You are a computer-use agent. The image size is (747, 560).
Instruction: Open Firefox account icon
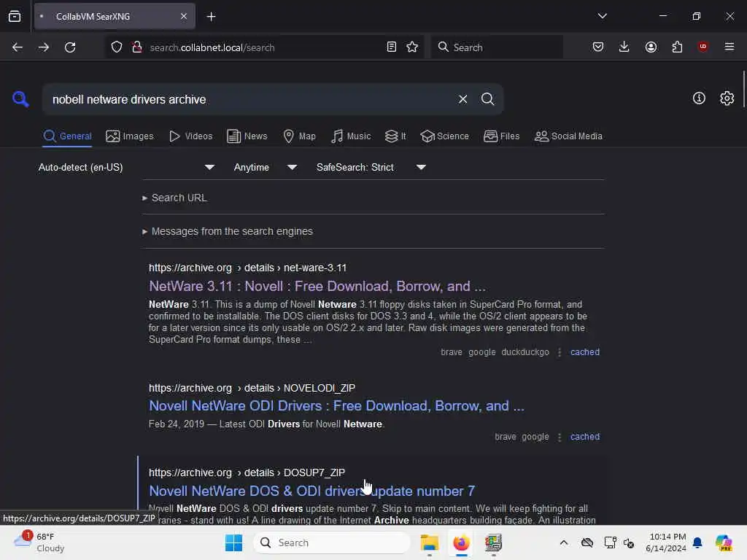[x=651, y=47]
